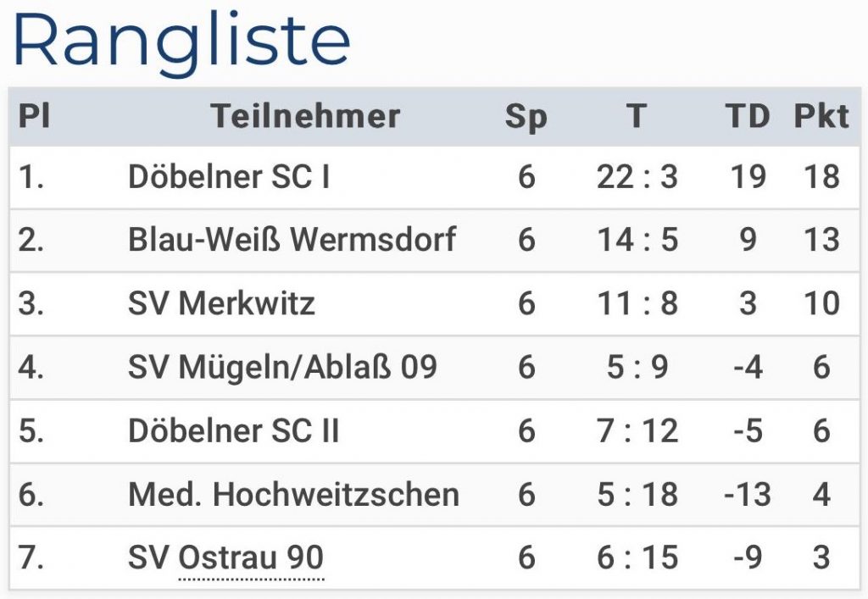The height and width of the screenshot is (599, 868).
Task: Select Wermsdorf's 13 points cell
Action: tap(821, 240)
